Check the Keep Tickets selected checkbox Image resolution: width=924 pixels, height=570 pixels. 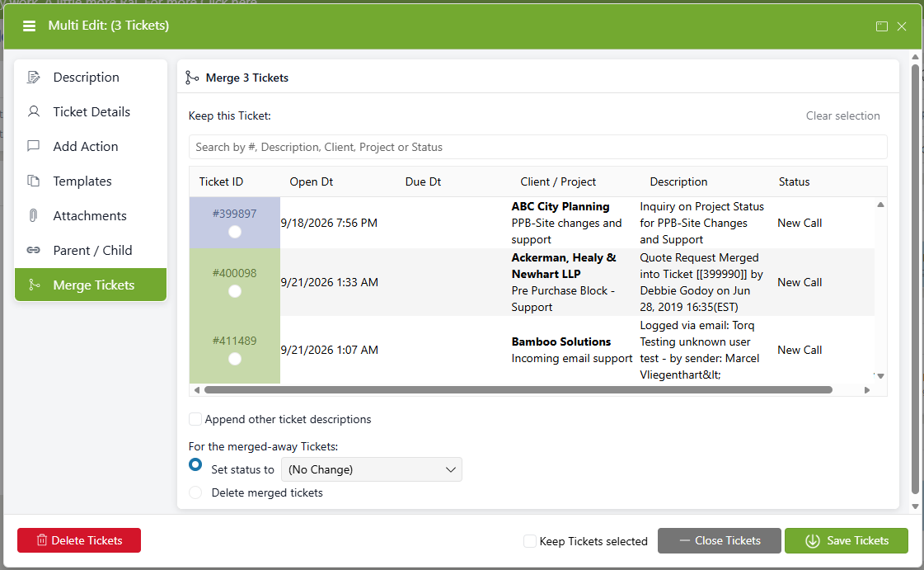click(x=530, y=541)
